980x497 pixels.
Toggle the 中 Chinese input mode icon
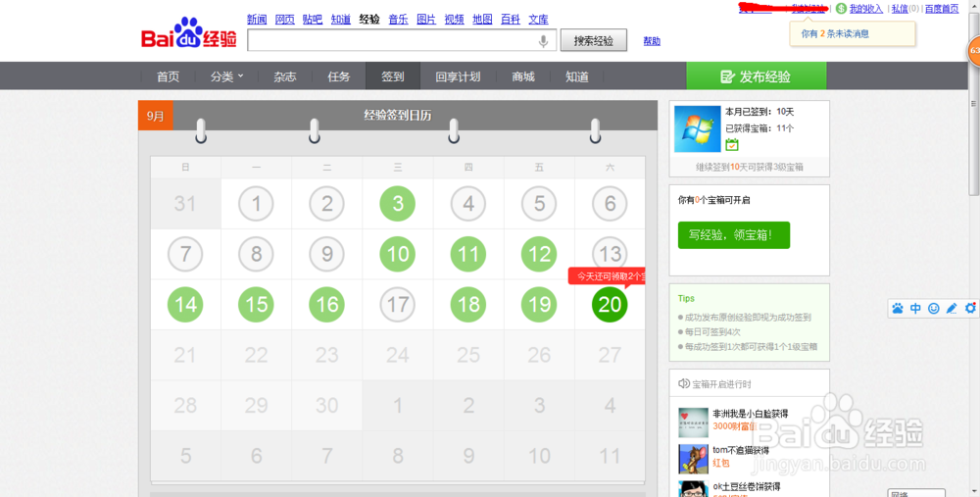click(x=915, y=308)
